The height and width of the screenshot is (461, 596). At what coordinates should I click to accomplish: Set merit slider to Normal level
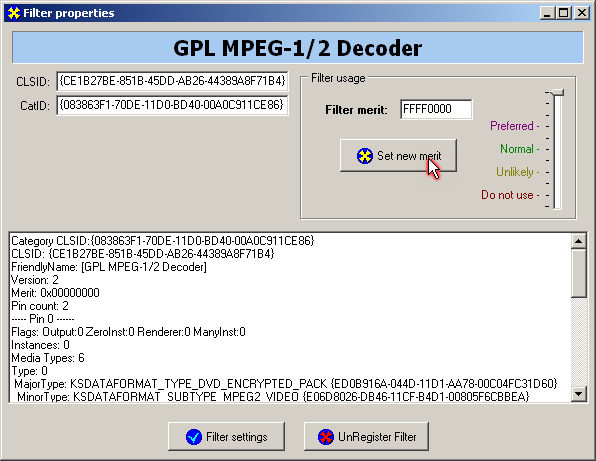(557, 149)
